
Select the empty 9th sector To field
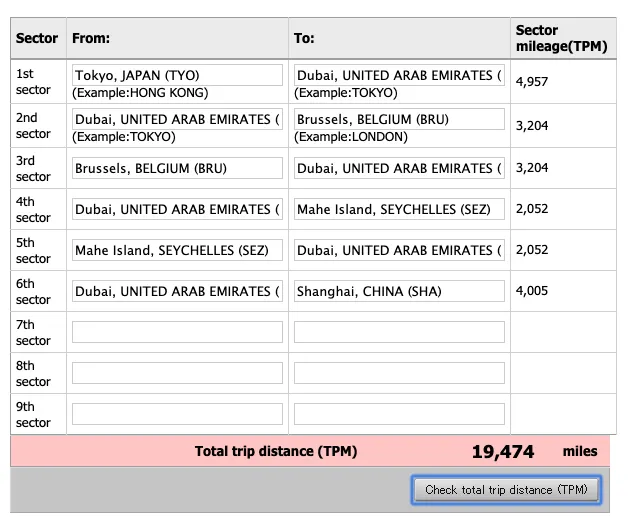click(x=399, y=414)
